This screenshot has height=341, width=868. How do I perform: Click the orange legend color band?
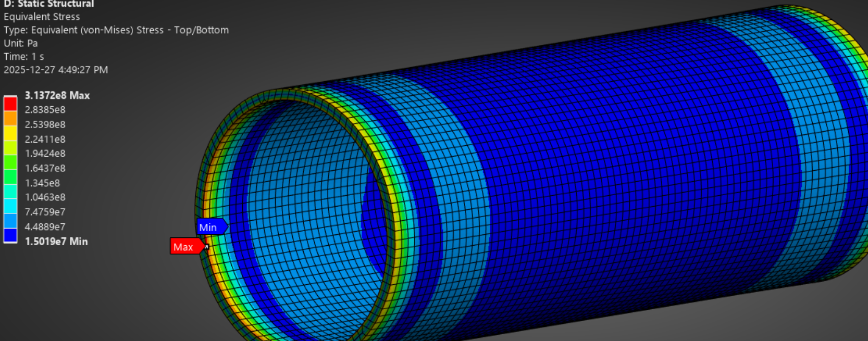tap(10, 118)
